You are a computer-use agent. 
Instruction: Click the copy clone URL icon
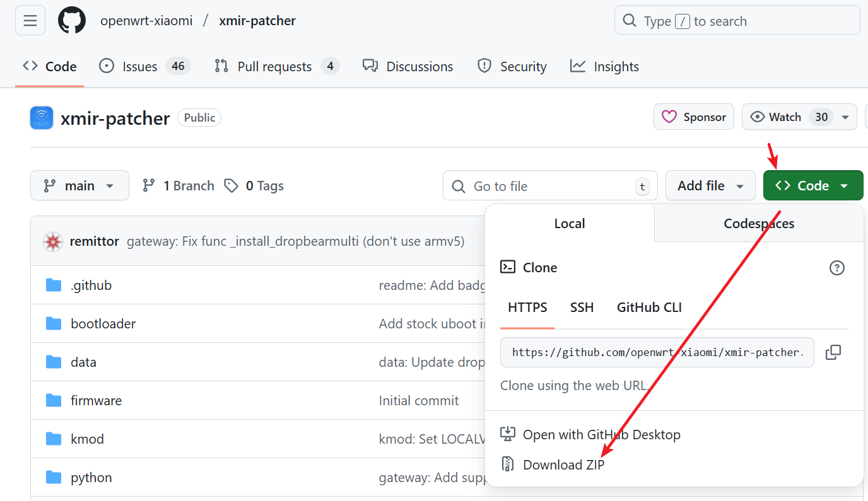click(833, 352)
